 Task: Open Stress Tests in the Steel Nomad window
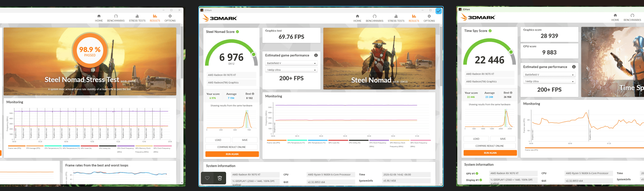click(396, 18)
